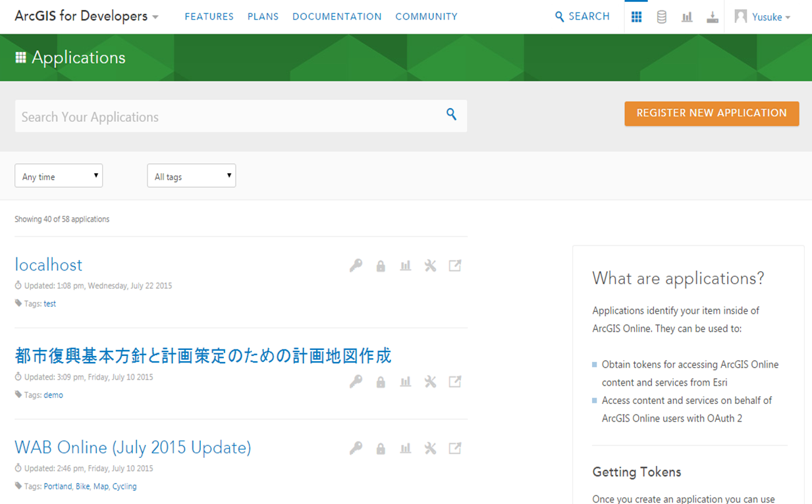Open the COMMUNITY menu

coord(426,16)
